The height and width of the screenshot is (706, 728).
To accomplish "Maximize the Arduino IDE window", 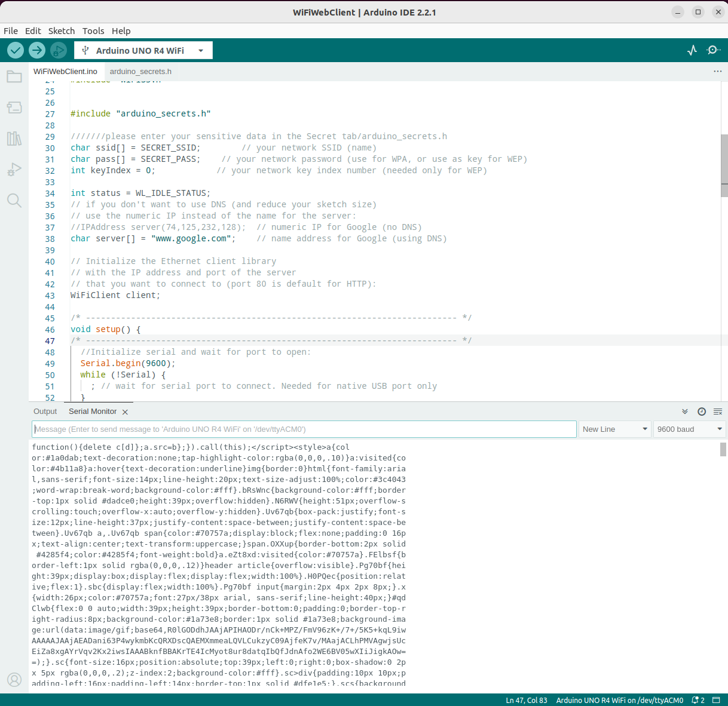I will coord(698,12).
